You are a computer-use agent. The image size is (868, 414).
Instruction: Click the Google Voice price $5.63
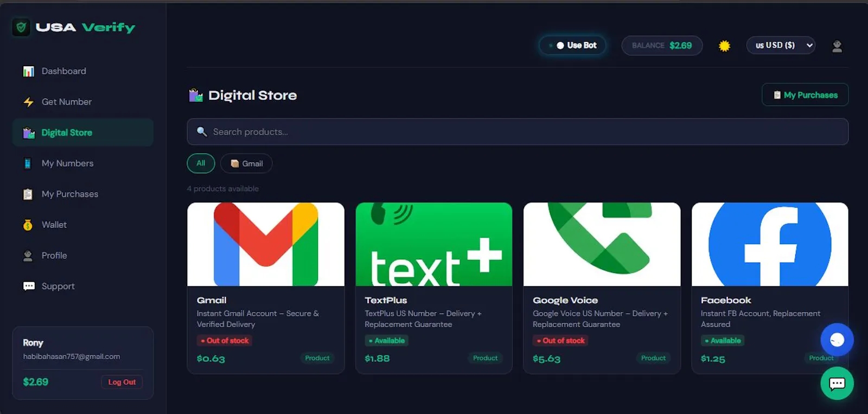[x=546, y=359]
